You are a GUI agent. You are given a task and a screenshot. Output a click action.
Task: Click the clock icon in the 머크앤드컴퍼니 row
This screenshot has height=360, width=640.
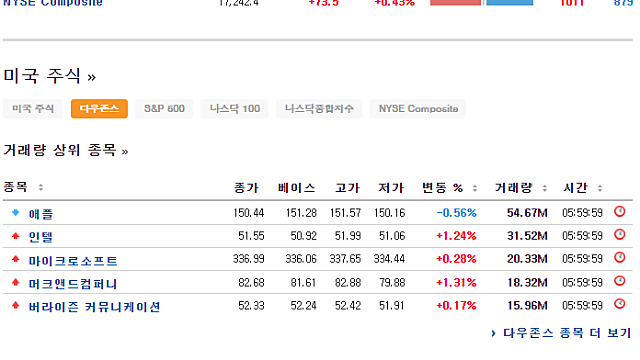pos(620,281)
